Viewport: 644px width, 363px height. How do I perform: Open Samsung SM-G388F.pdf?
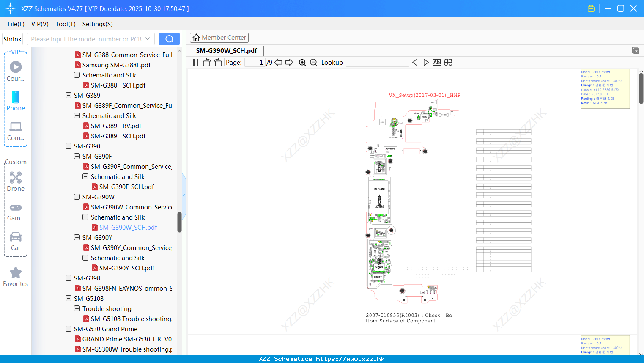pos(116,65)
